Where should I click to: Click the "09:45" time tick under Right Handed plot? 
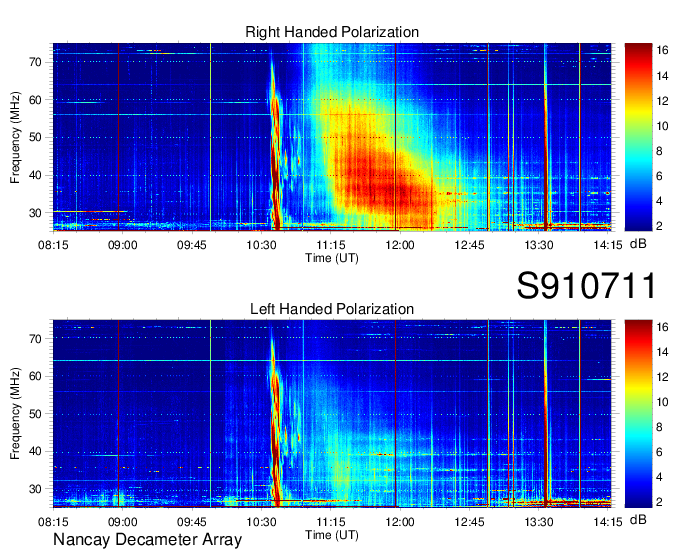pyautogui.click(x=192, y=245)
